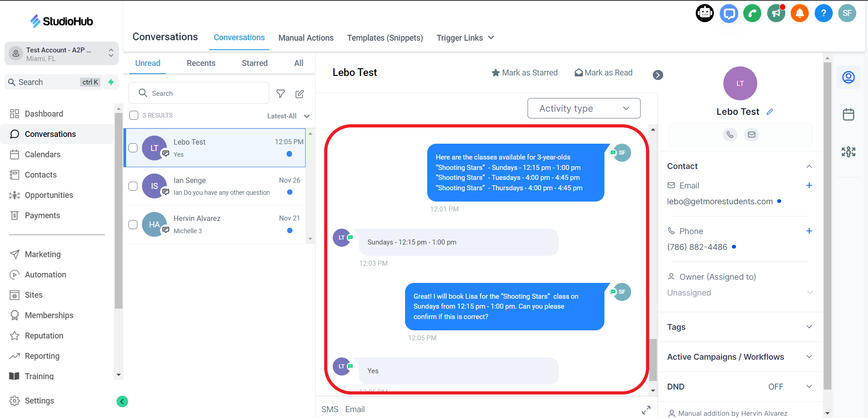
Task: Open the Trigger Links dropdown menu
Action: [465, 38]
